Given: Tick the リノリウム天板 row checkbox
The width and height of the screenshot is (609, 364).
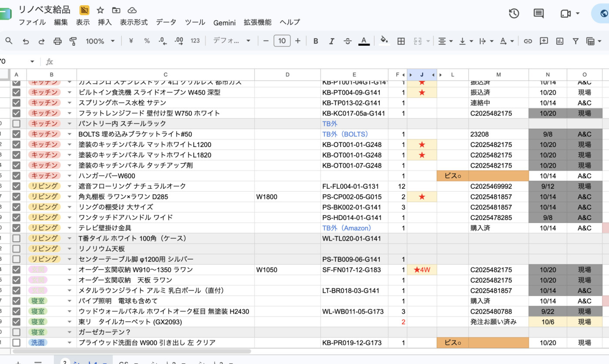Looking at the screenshot, I should [x=17, y=249].
